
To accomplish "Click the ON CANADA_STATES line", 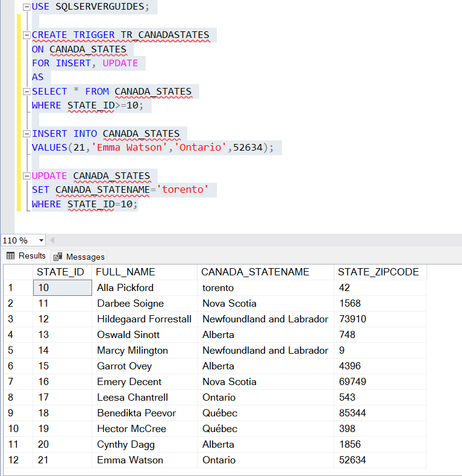I will pyautogui.click(x=79, y=49).
